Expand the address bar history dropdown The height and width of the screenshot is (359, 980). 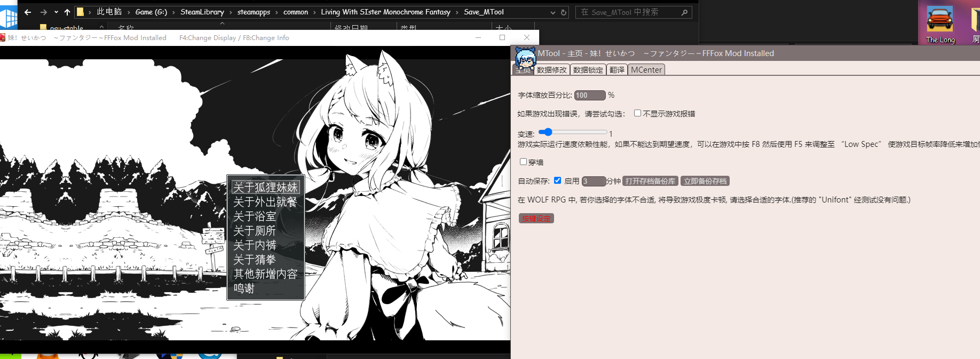[x=552, y=12]
